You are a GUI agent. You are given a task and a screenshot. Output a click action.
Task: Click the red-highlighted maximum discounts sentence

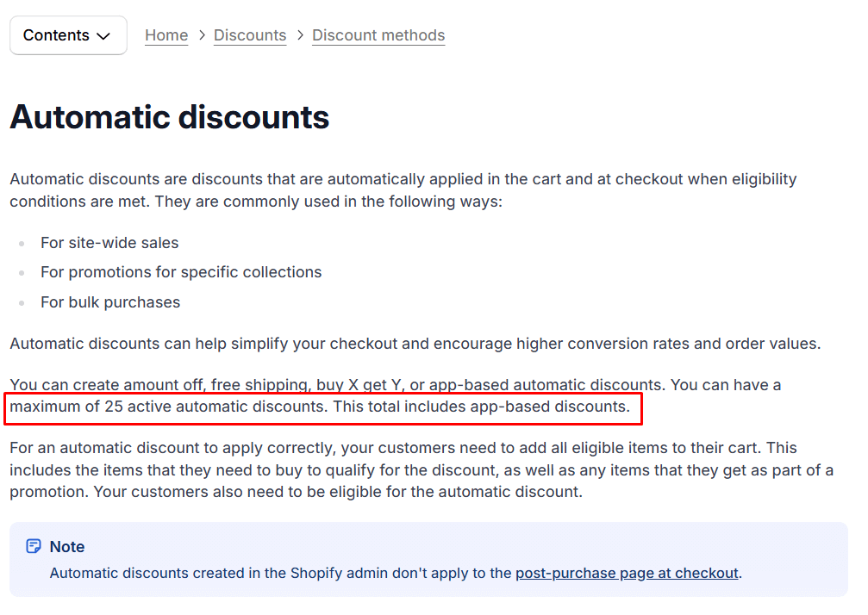pyautogui.click(x=322, y=407)
